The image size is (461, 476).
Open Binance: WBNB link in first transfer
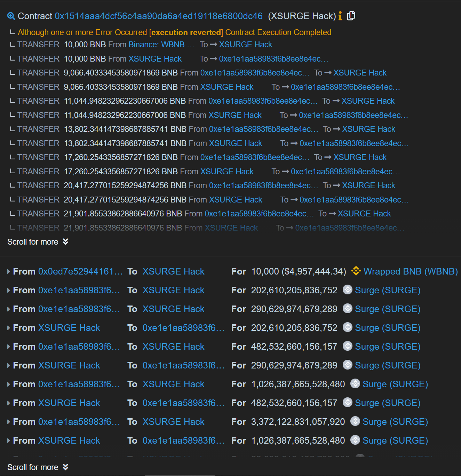161,45
